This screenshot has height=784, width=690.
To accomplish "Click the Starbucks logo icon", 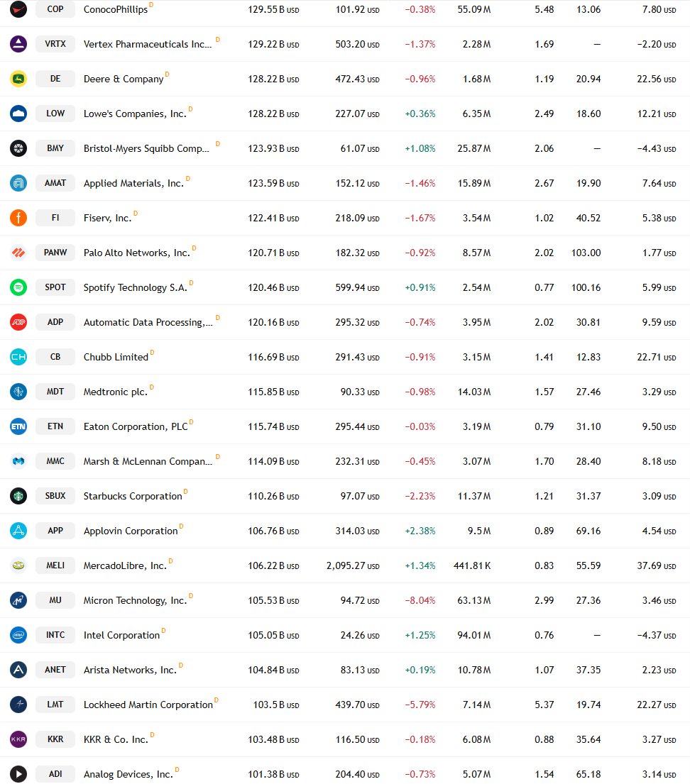I will click(x=18, y=495).
